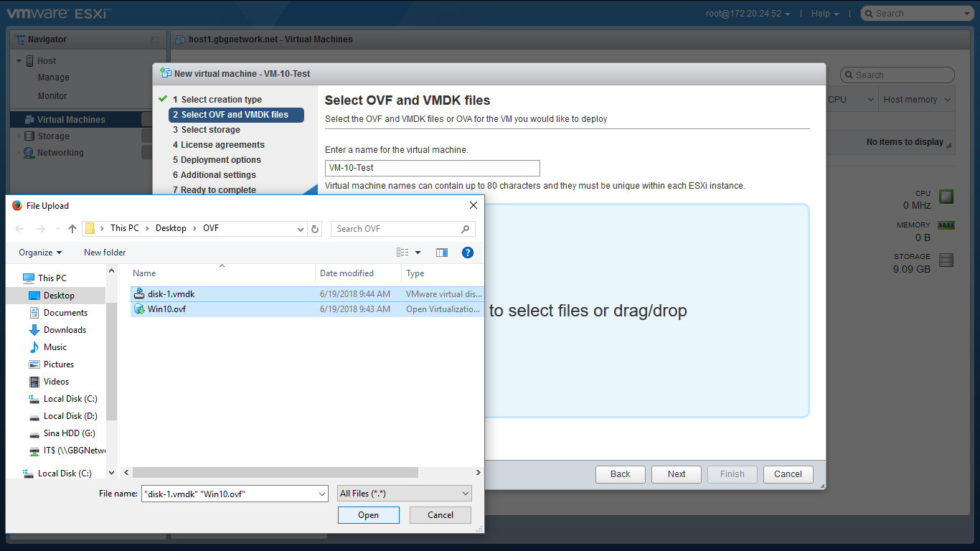Image resolution: width=980 pixels, height=551 pixels.
Task: Select step 3 Select storage in wizard
Action: tap(210, 130)
